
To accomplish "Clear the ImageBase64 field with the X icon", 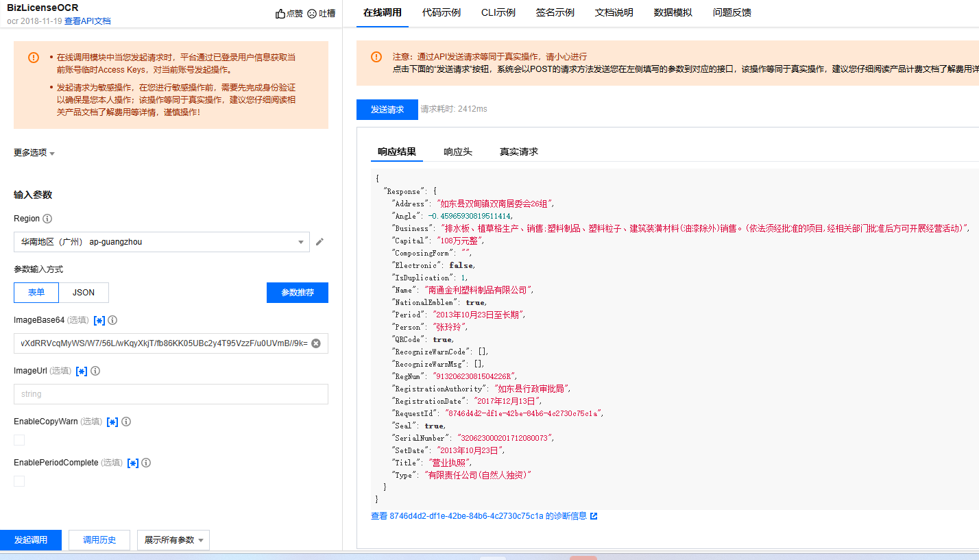I will click(x=316, y=343).
